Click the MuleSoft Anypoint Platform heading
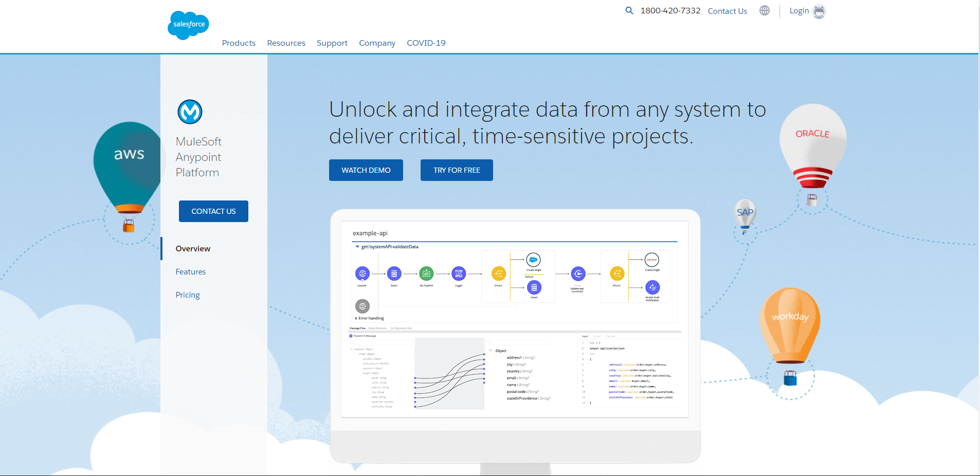 click(x=198, y=157)
